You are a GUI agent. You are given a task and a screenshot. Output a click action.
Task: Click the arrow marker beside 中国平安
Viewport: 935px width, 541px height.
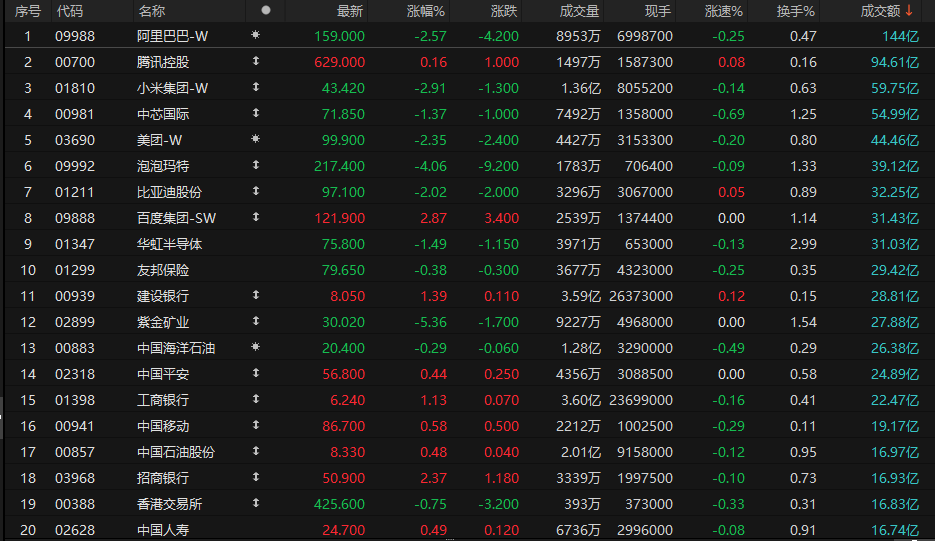point(256,373)
